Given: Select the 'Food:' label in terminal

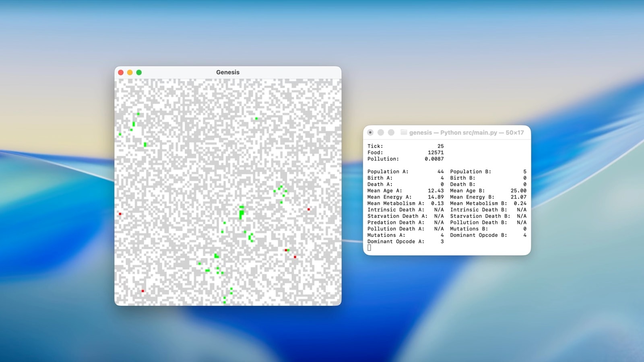Looking at the screenshot, I should (375, 152).
